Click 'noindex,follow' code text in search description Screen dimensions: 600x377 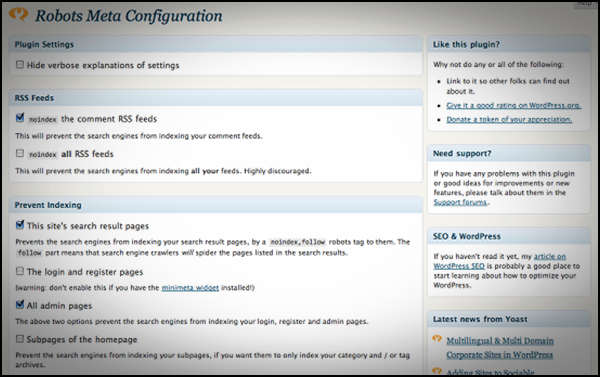[x=298, y=242]
